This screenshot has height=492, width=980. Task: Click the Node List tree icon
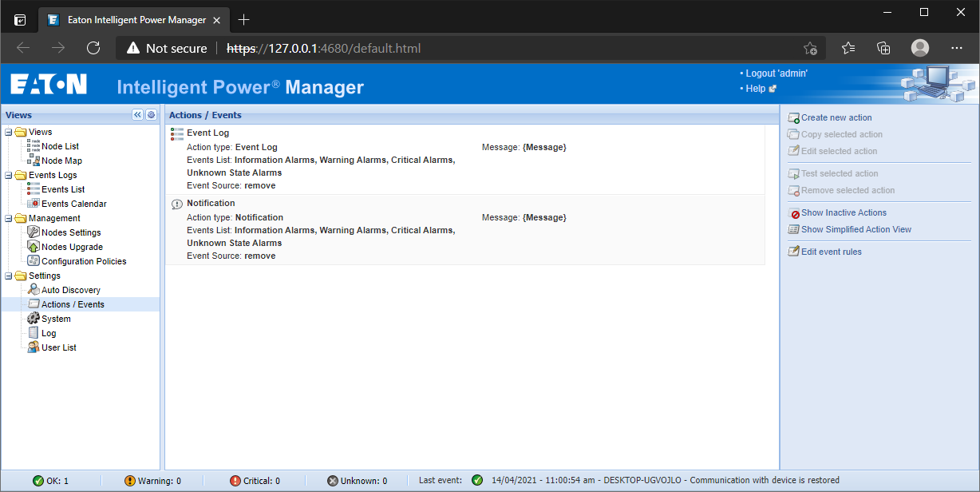pyautogui.click(x=34, y=146)
